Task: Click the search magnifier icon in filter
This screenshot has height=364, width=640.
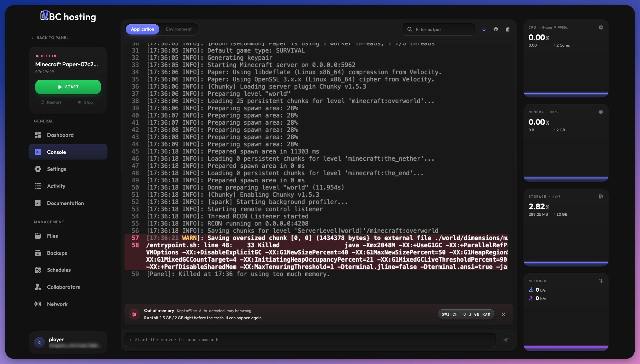Action: pyautogui.click(x=410, y=29)
